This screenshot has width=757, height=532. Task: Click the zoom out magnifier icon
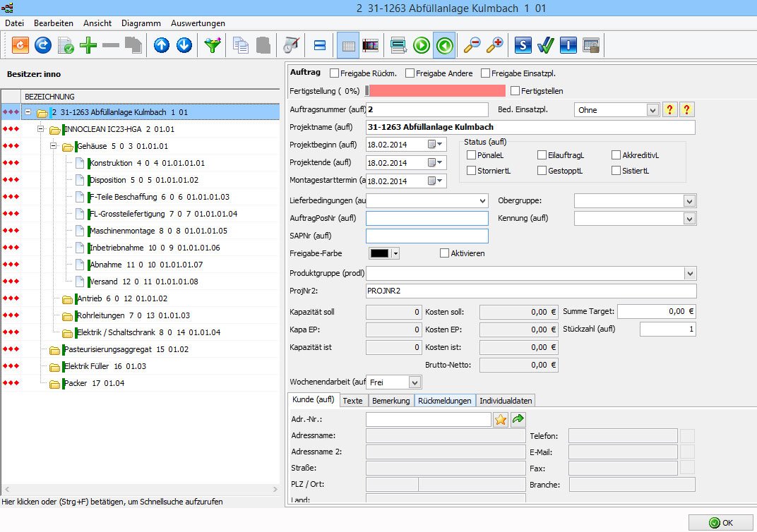pos(472,46)
